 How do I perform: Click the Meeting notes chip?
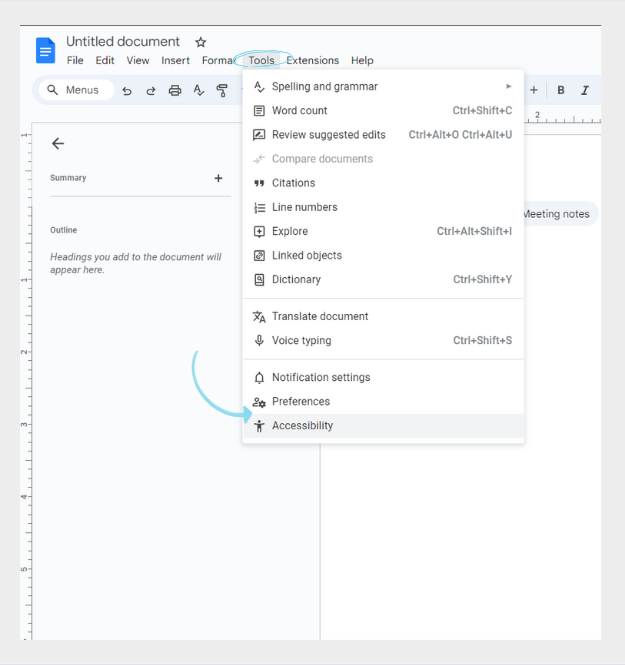tap(556, 214)
